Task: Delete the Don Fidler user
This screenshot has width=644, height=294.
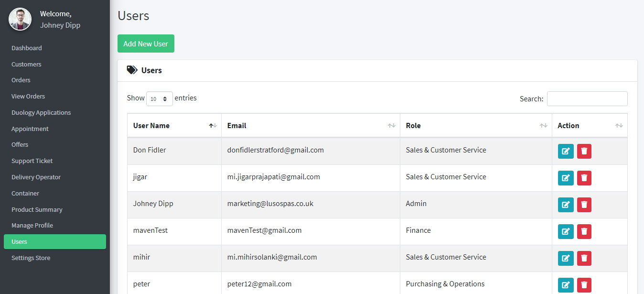Action: pyautogui.click(x=584, y=151)
